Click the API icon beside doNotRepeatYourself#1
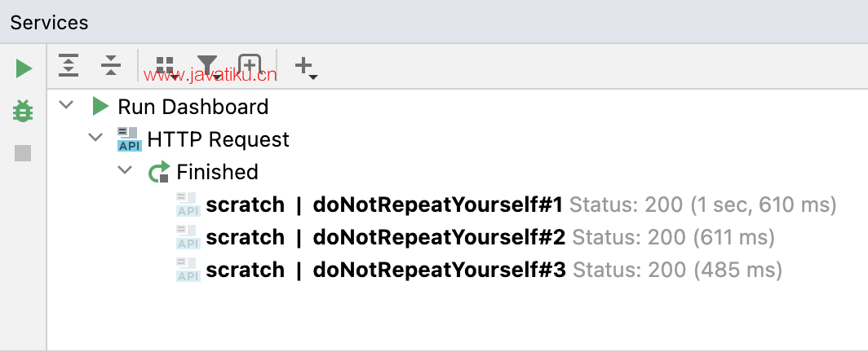The width and height of the screenshot is (868, 352). point(188,205)
